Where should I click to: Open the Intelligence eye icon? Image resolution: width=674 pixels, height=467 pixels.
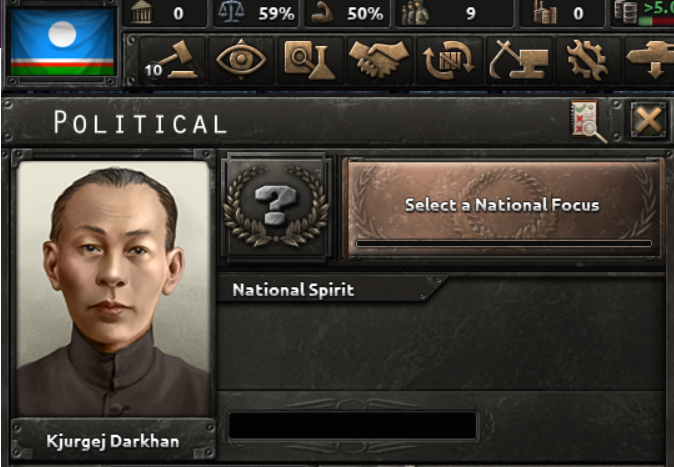[x=241, y=60]
